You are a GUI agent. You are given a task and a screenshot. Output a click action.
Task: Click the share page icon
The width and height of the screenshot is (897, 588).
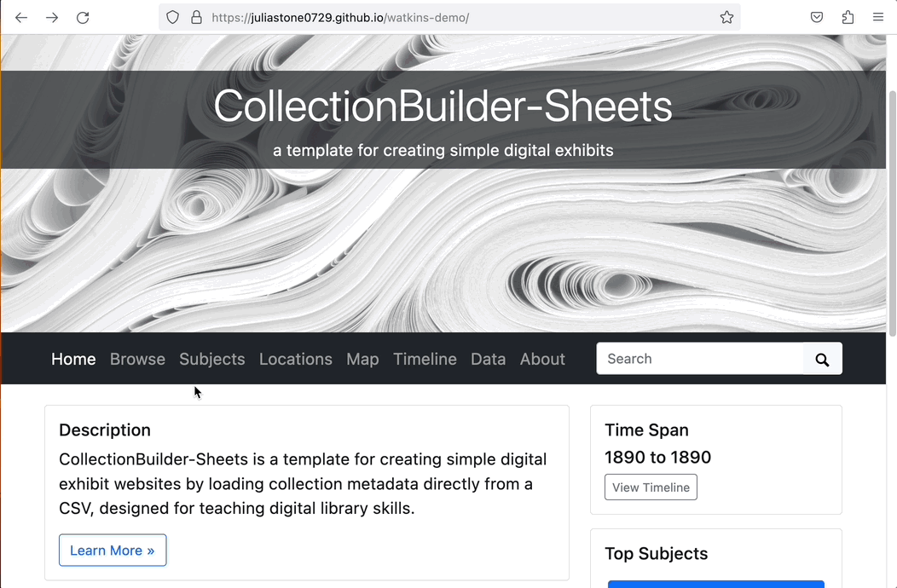[848, 17]
